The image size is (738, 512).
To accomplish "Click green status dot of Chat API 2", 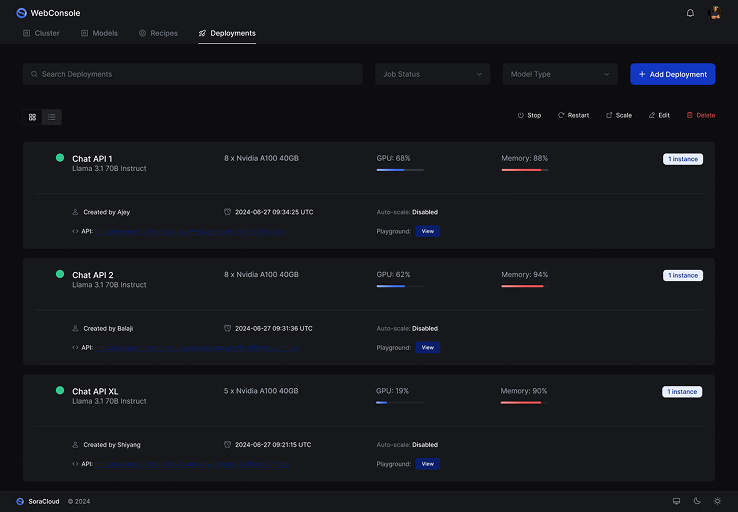I will point(60,274).
